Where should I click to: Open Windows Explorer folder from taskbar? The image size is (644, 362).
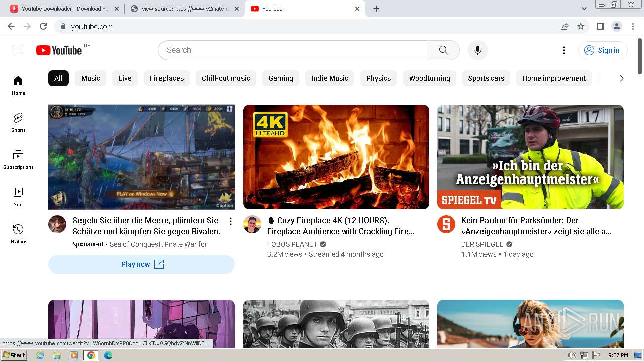[57, 355]
